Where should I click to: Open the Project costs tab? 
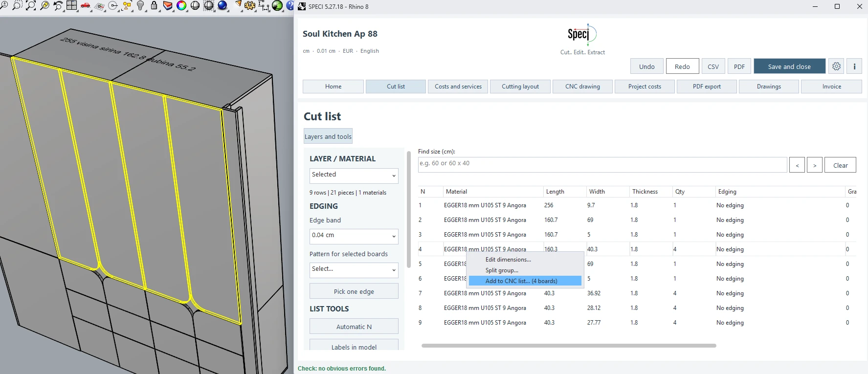click(x=645, y=87)
